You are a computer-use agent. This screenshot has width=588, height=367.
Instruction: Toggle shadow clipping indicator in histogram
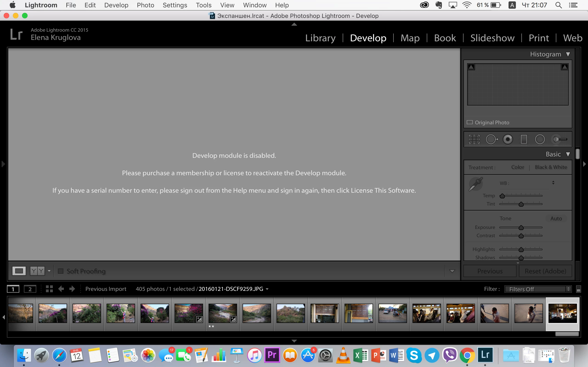click(471, 67)
